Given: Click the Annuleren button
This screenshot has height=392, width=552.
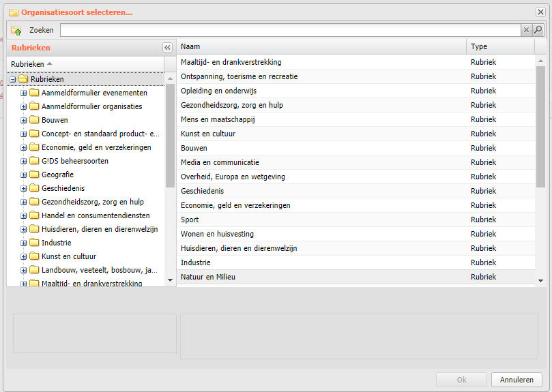Looking at the screenshot, I should (517, 380).
